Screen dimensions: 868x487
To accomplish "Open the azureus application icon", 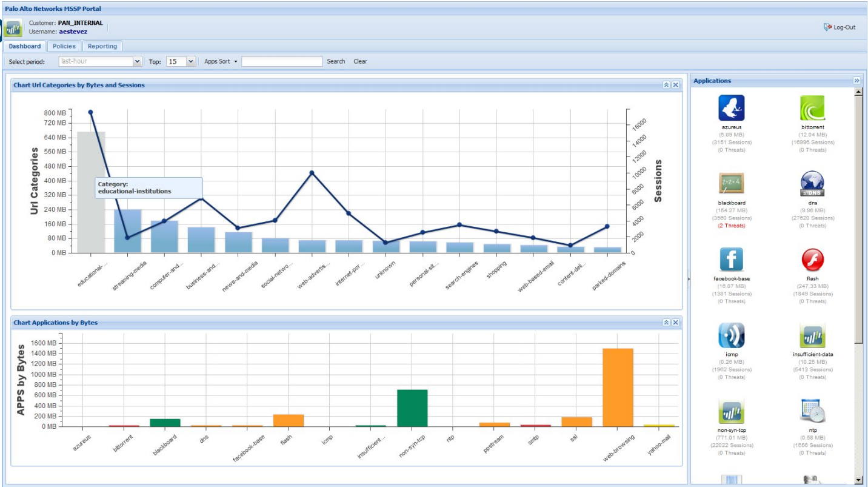I will [x=731, y=107].
